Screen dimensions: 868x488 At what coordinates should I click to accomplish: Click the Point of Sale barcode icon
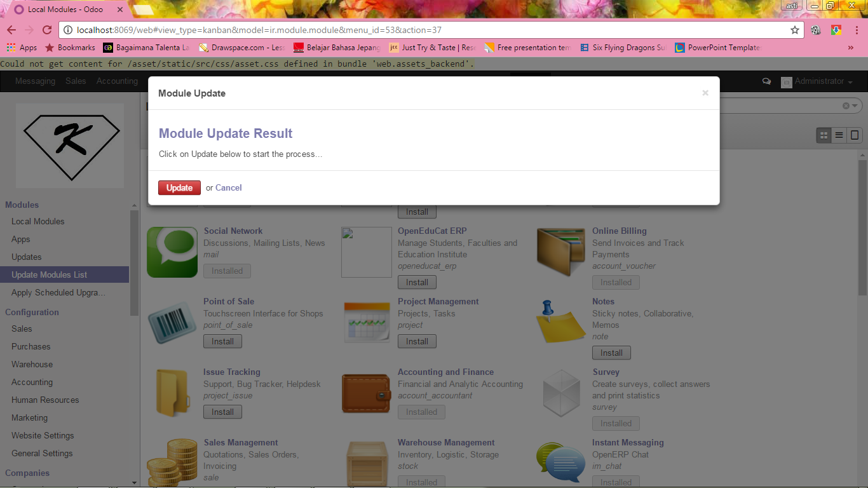pos(172,322)
